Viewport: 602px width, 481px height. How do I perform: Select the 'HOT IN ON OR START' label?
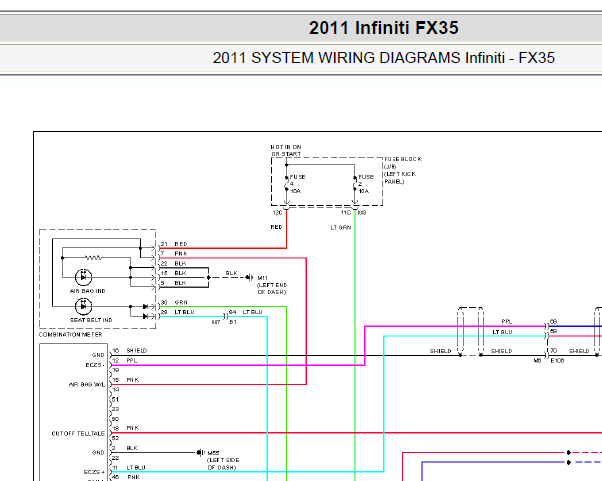[286, 150]
